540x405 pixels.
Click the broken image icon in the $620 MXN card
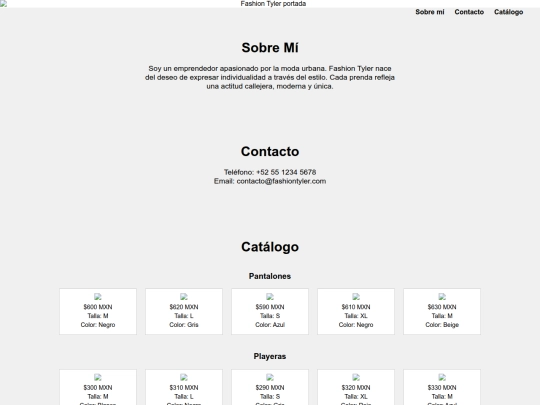[184, 297]
